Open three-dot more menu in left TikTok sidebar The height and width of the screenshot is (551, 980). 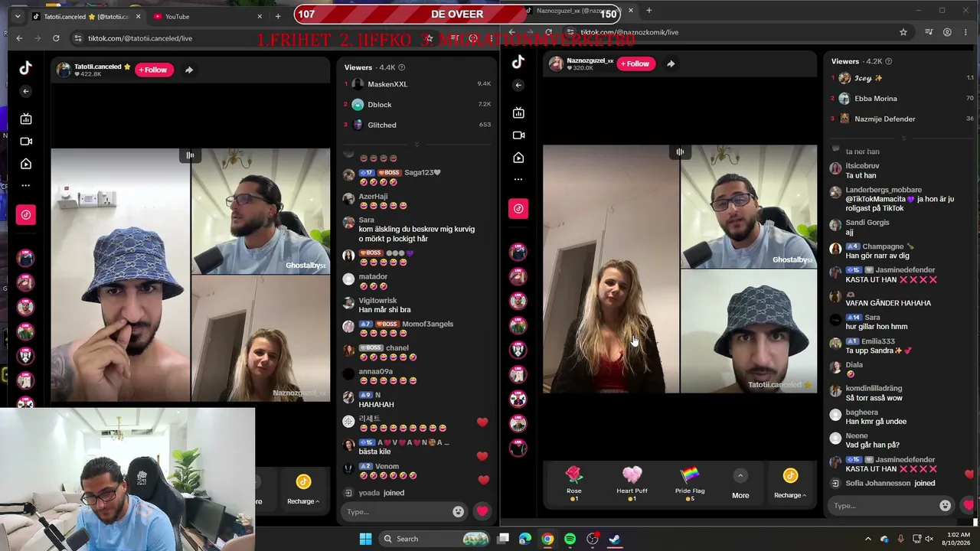tap(26, 185)
